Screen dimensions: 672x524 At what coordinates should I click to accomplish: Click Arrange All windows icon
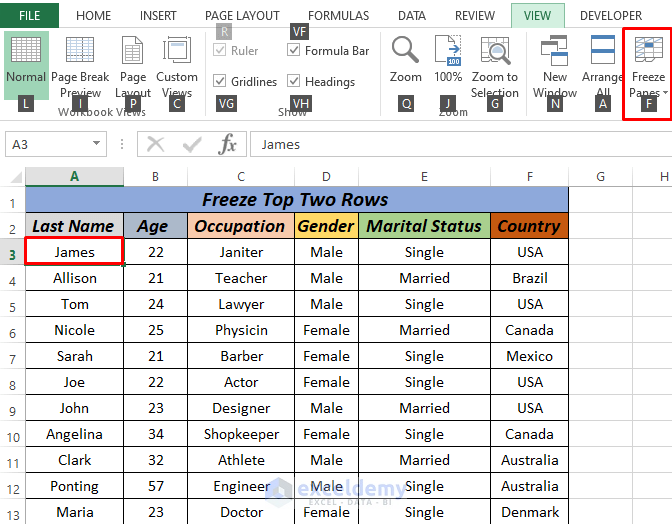[x=603, y=50]
